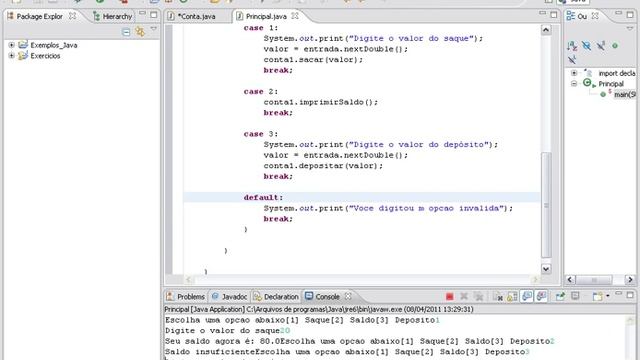Toggle Hide Fields in Outline toolbar

click(x=587, y=46)
